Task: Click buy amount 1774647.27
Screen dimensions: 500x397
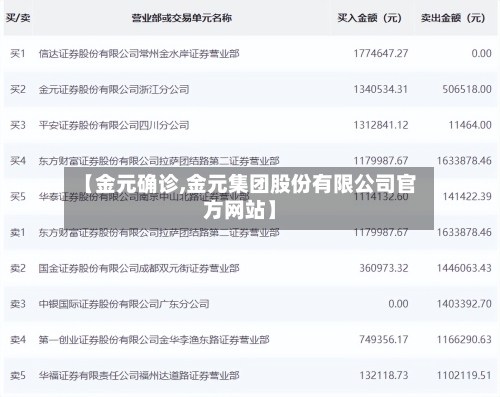Action: (x=381, y=53)
